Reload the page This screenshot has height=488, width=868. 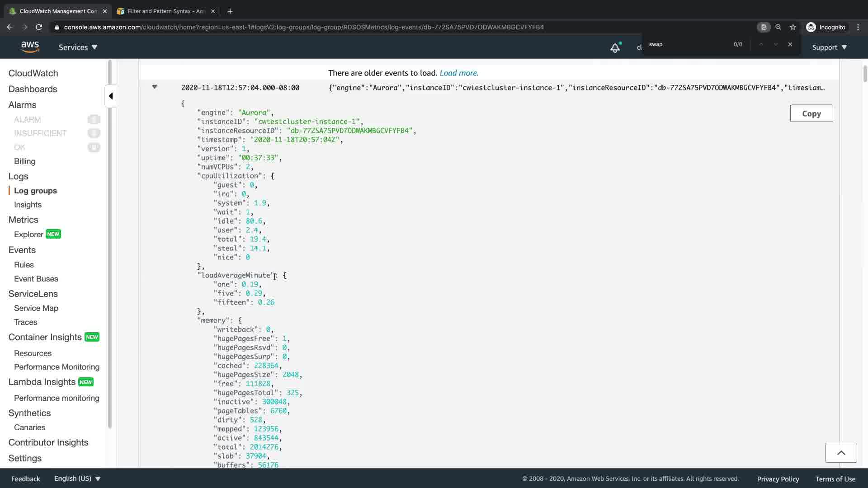[39, 27]
